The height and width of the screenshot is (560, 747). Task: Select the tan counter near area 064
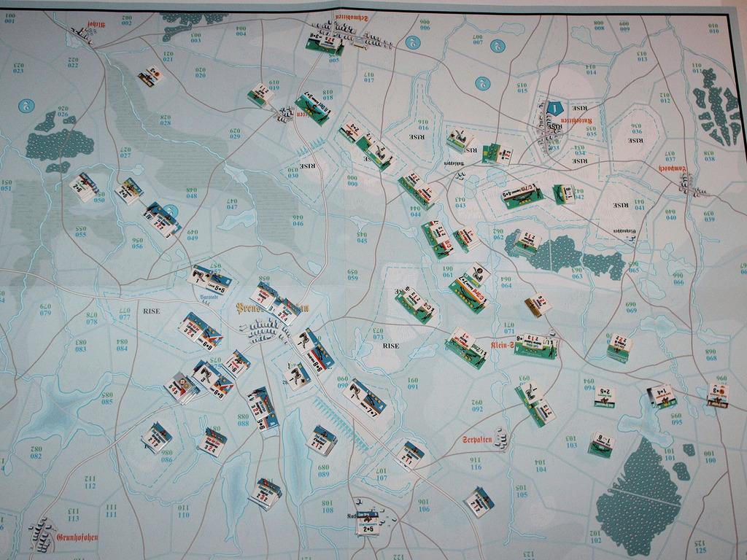tap(538, 304)
